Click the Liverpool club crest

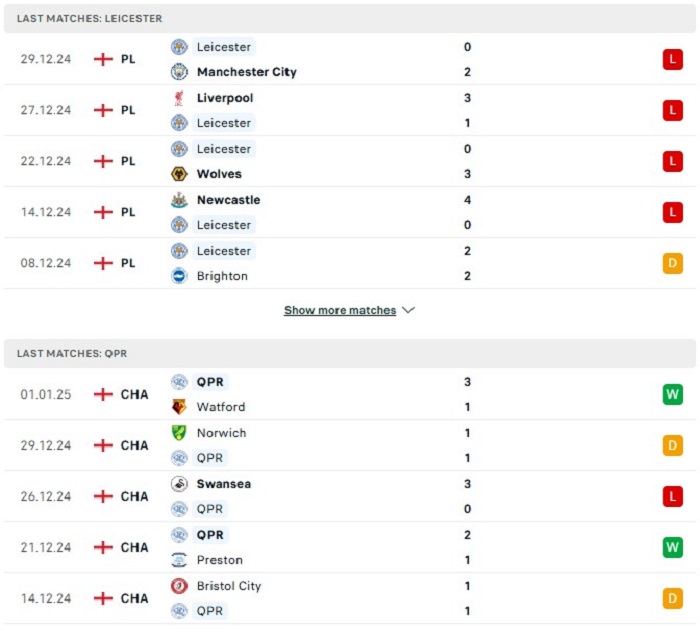pos(179,98)
